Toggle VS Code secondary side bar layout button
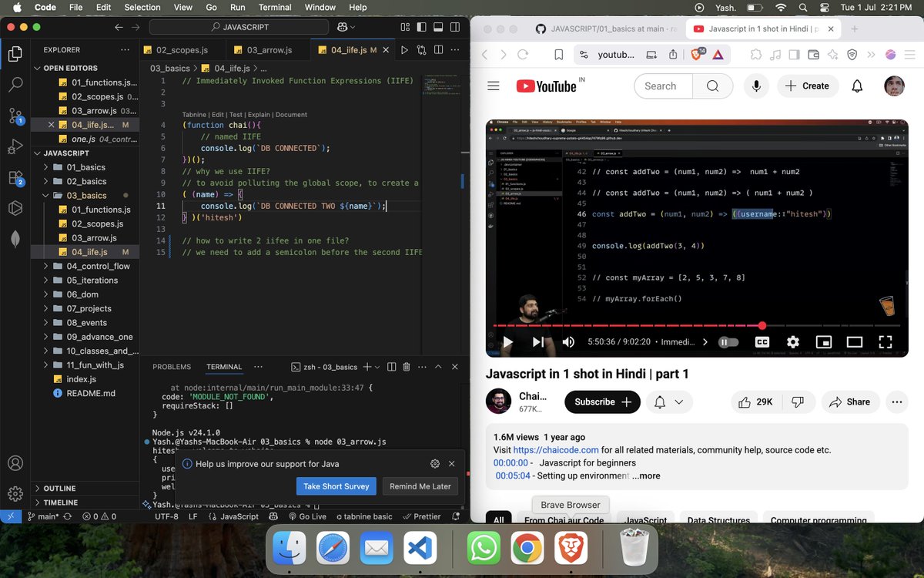Screen dimensions: 924x578 (x=454, y=27)
